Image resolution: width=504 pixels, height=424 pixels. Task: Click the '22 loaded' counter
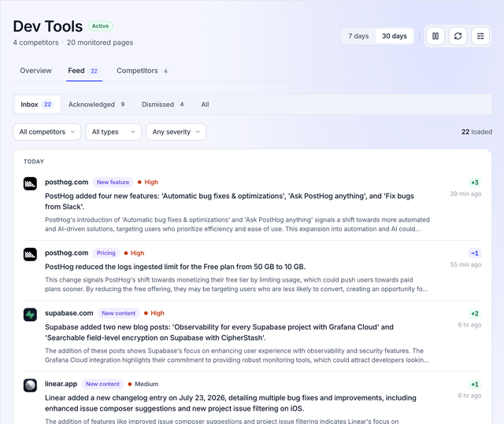476,132
